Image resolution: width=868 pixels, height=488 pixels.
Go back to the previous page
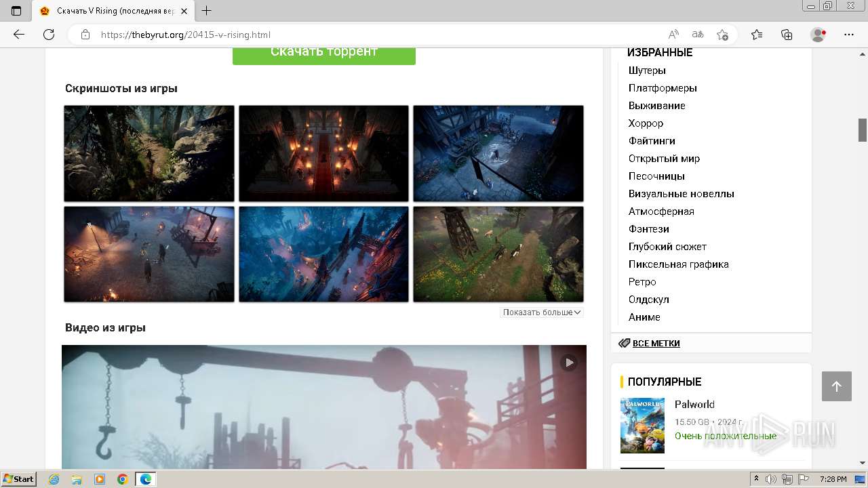tap(19, 35)
